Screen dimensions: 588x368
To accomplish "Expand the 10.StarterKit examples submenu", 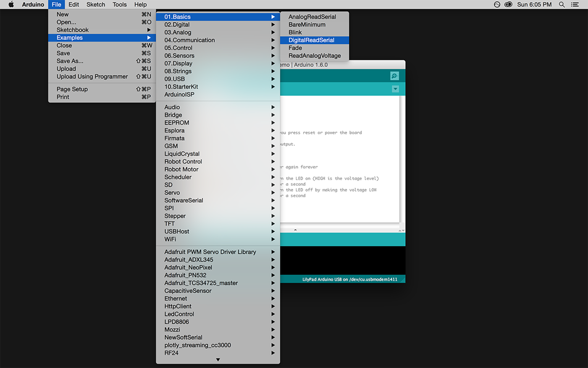I will (x=218, y=87).
